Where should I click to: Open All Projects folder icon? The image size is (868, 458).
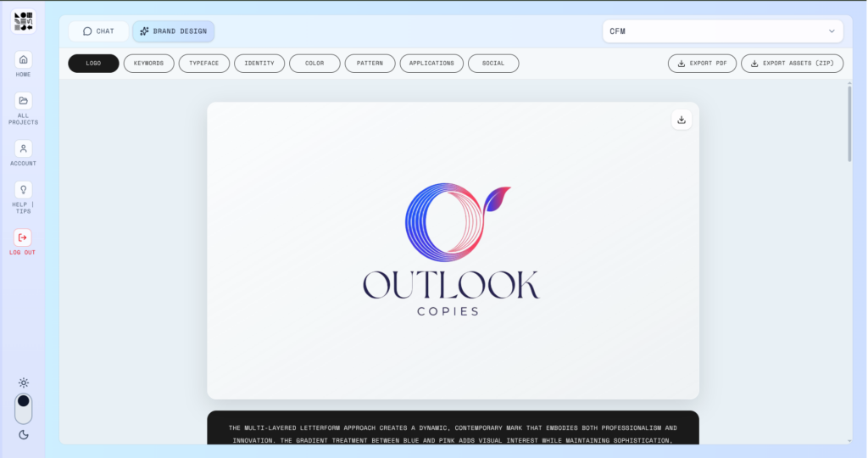coord(23,101)
